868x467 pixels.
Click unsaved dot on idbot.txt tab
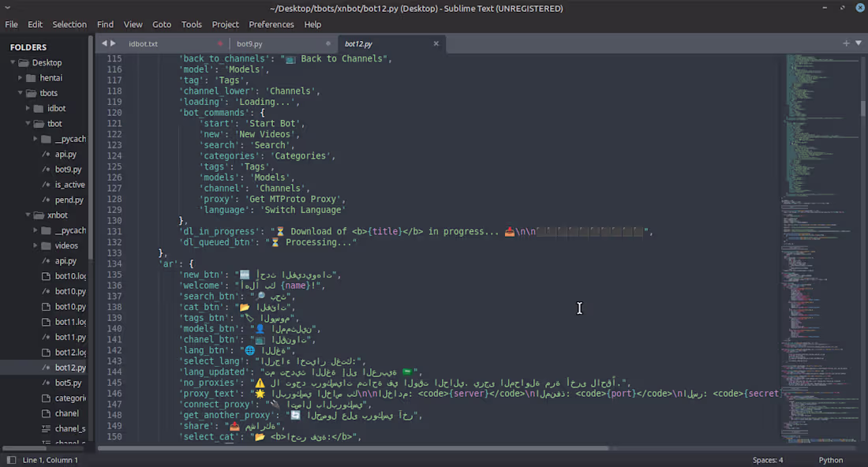pos(220,43)
